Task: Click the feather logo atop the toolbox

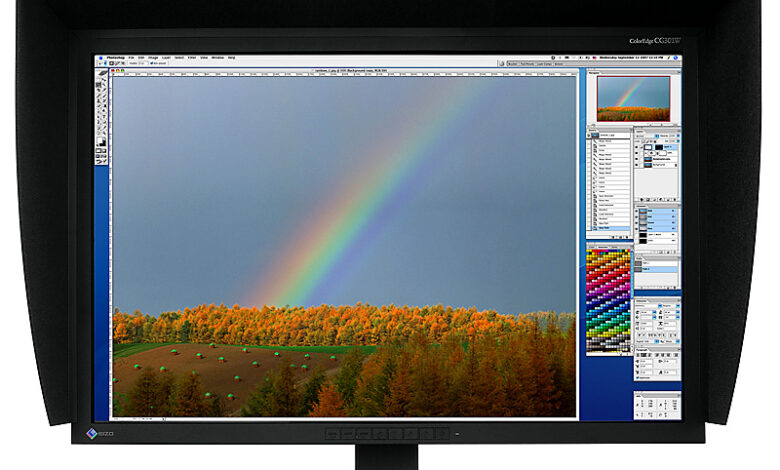Action: point(102,73)
